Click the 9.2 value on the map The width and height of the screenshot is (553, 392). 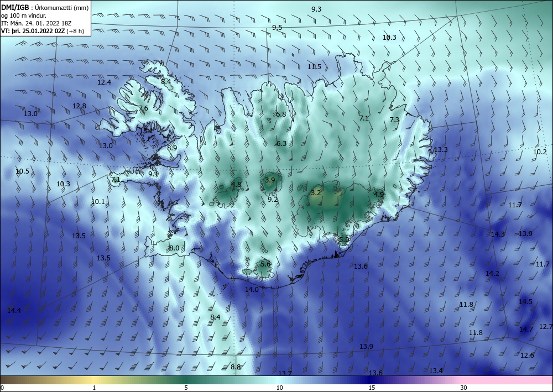[273, 200]
